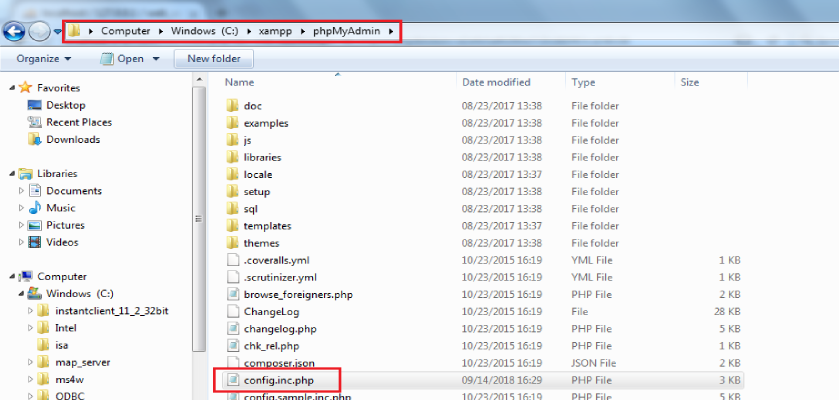839x400 pixels.
Task: Click the .scrutinizer.yml file icon
Action: [x=232, y=277]
